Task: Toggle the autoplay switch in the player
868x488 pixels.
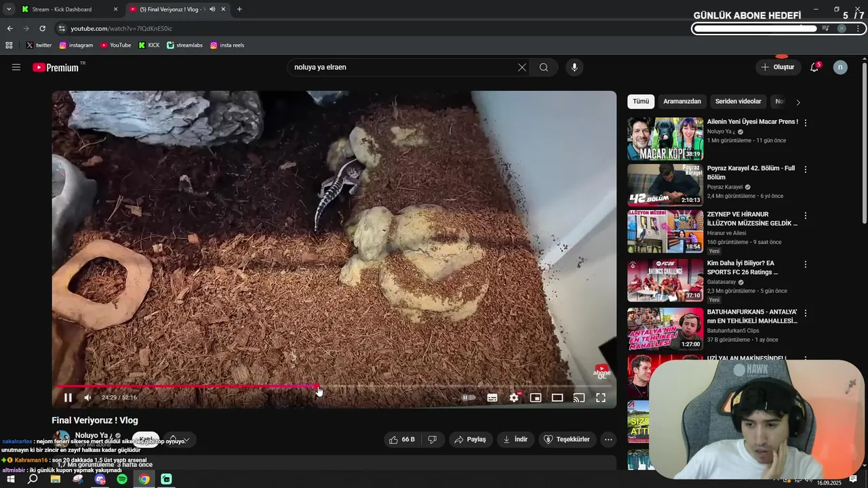Action: pyautogui.click(x=469, y=398)
